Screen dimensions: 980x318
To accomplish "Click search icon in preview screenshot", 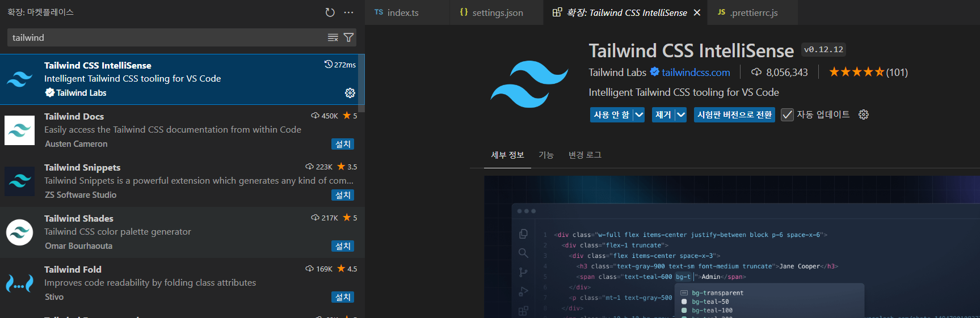I will [x=523, y=253].
